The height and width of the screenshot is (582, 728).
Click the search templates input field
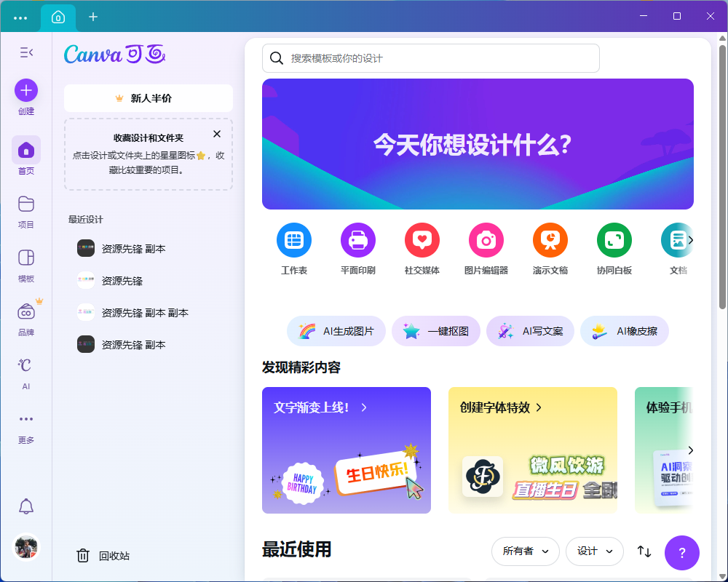[x=437, y=58]
